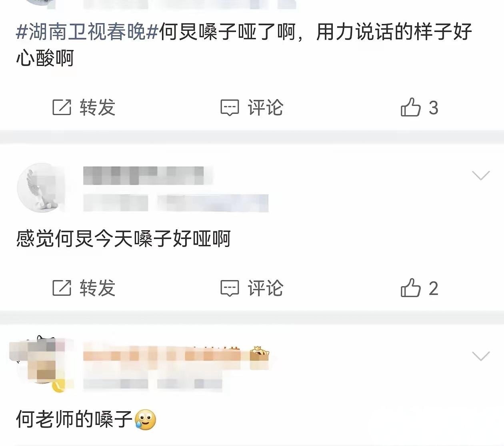Screen dimensions: 504x446
Task: Tap the yellow verified badge on the third avatar
Action: (x=59, y=386)
